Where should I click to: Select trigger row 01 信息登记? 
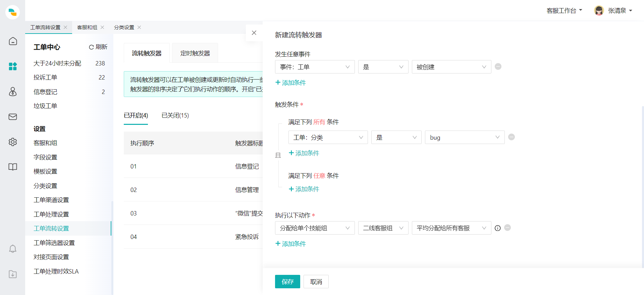193,166
